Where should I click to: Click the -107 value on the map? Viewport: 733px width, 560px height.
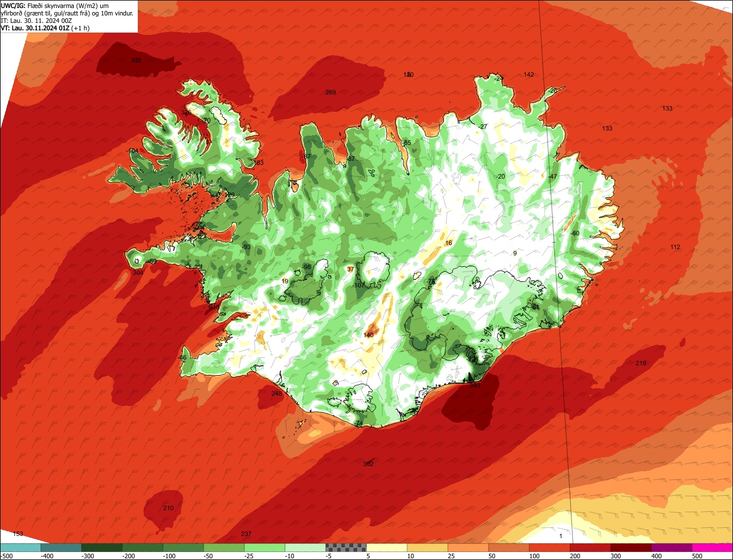[359, 286]
